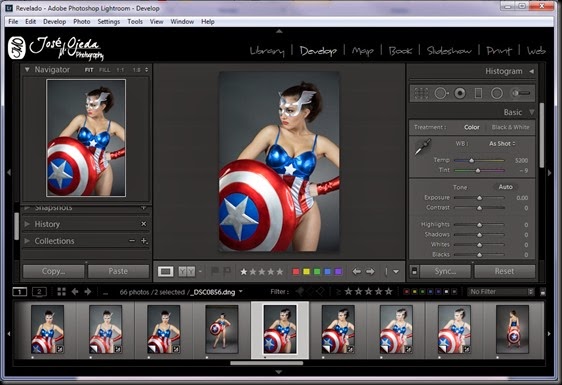562x385 pixels.
Task: Switch to the Library module
Action: 267,51
